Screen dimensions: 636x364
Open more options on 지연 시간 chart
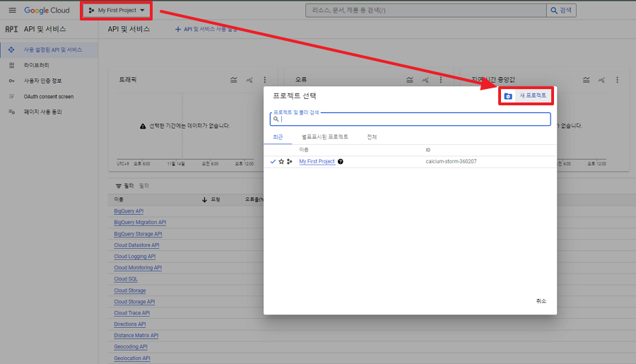coord(618,80)
